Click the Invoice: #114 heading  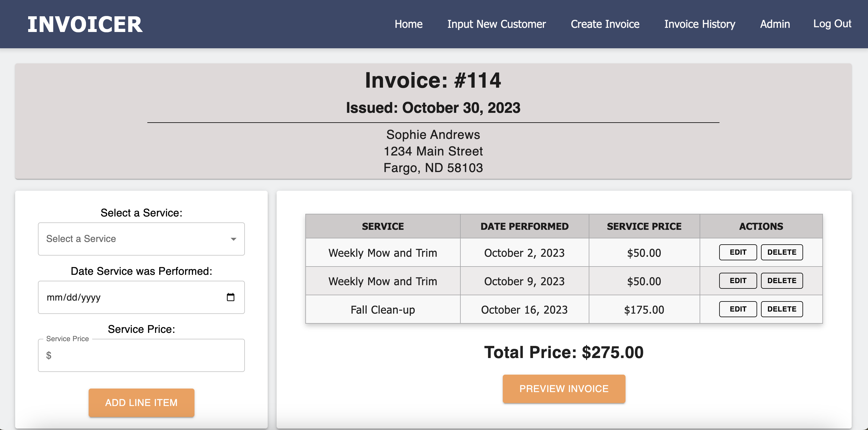coord(433,81)
